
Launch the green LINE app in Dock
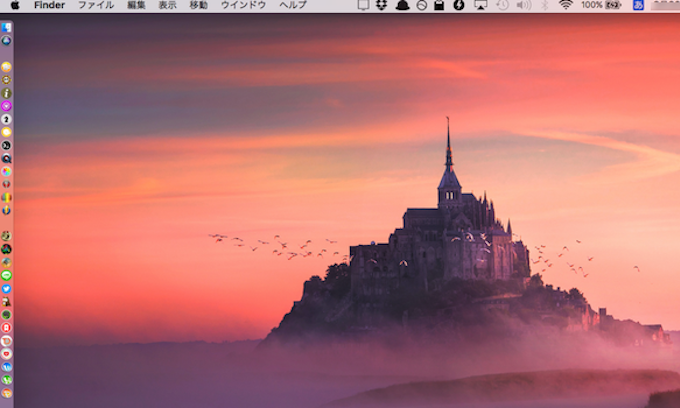pyautogui.click(x=7, y=275)
